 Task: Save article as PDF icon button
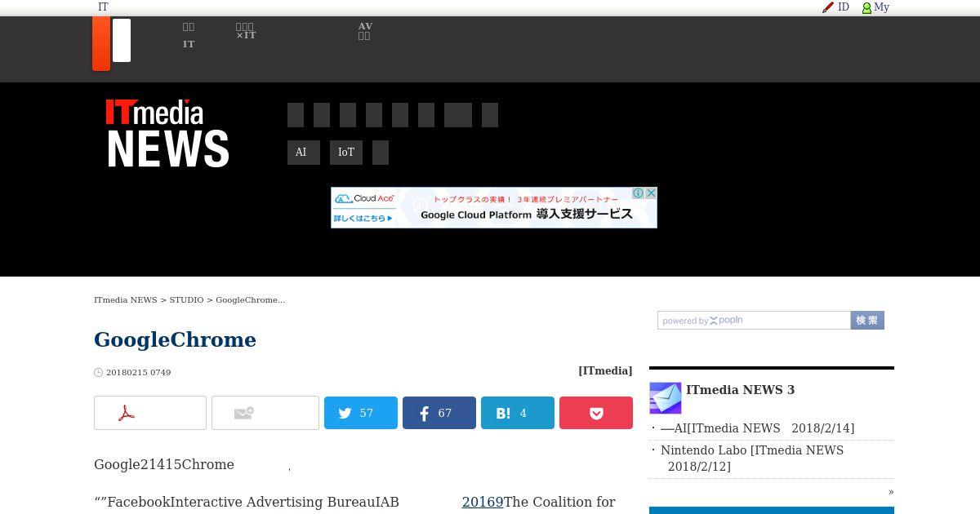[150, 413]
